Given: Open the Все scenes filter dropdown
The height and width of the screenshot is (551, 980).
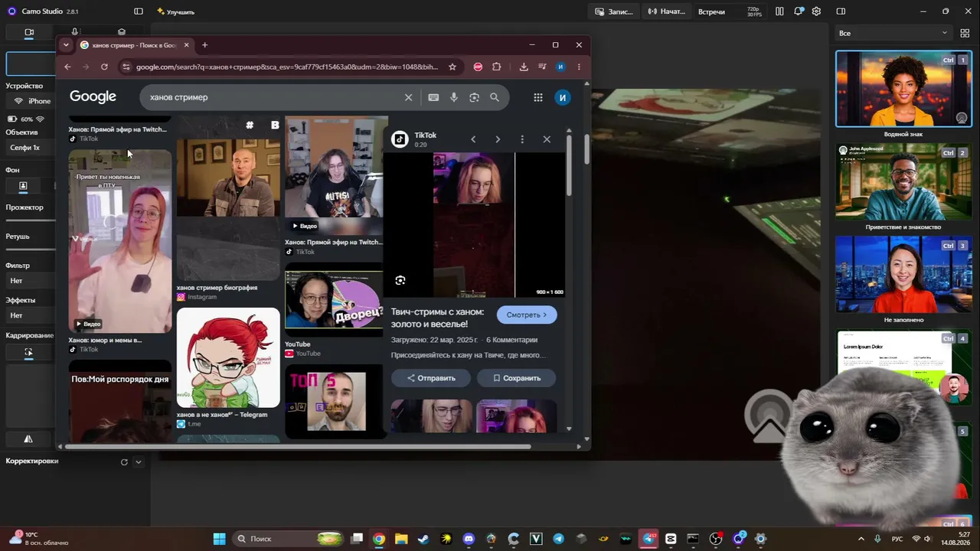Looking at the screenshot, I should pyautogui.click(x=893, y=33).
